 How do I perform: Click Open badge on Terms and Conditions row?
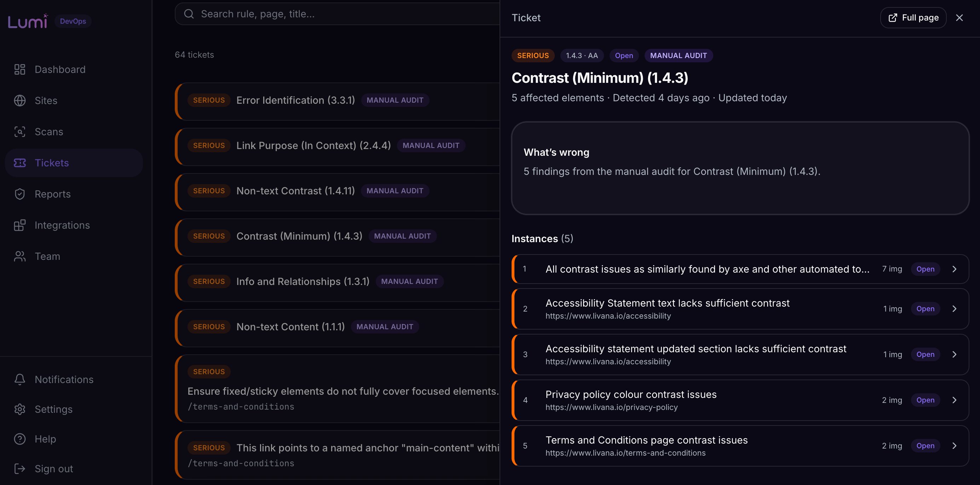pos(925,446)
